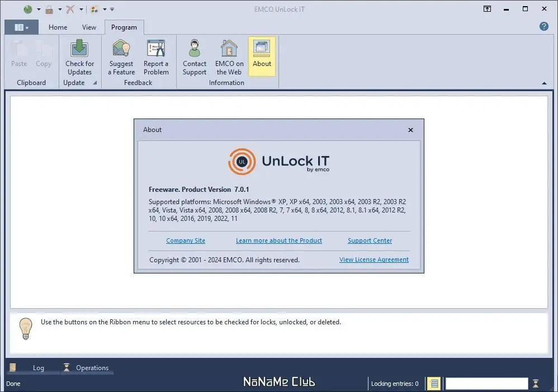Click Learn more about the Product link

(278, 240)
